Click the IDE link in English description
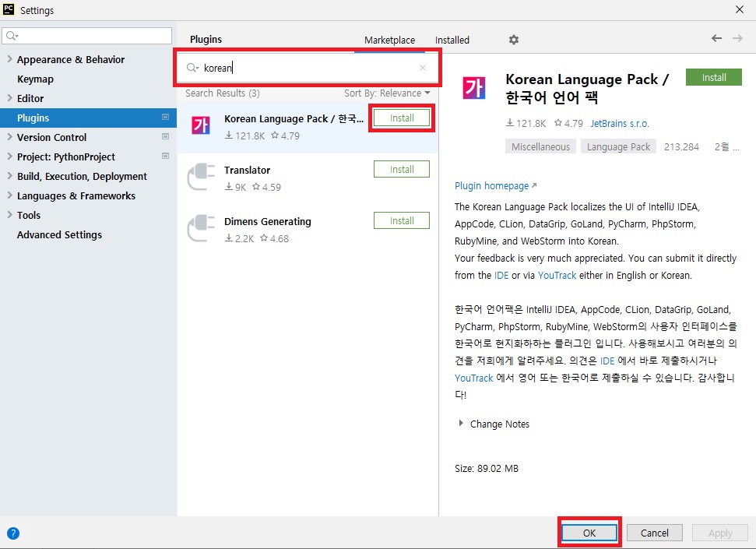 [501, 275]
